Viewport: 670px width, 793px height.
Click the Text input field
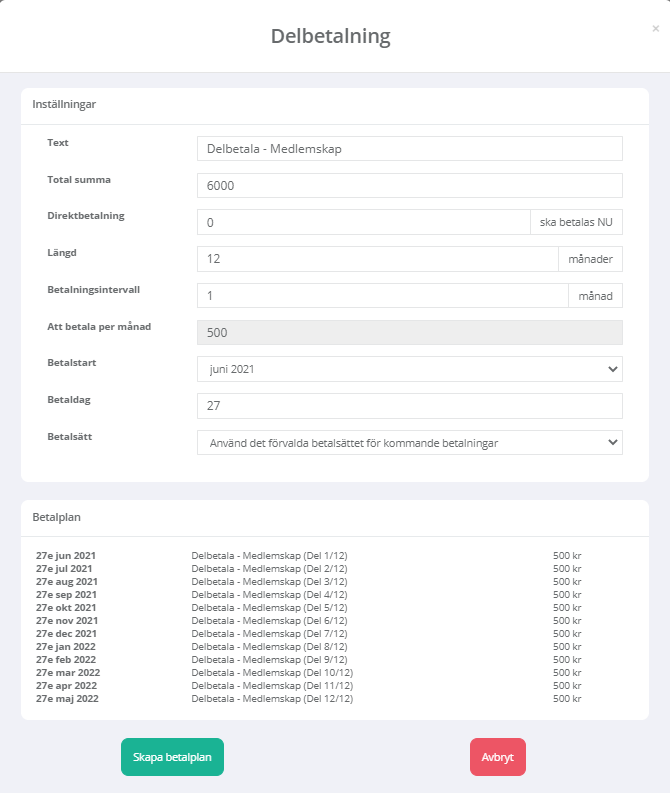(409, 149)
